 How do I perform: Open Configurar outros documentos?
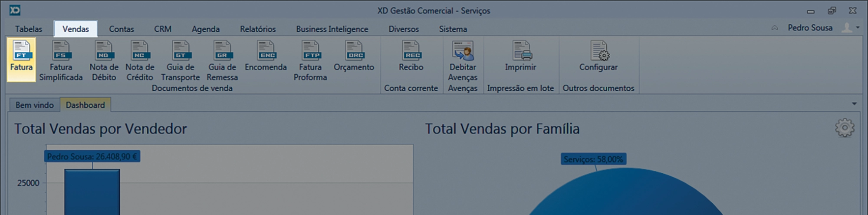598,56
